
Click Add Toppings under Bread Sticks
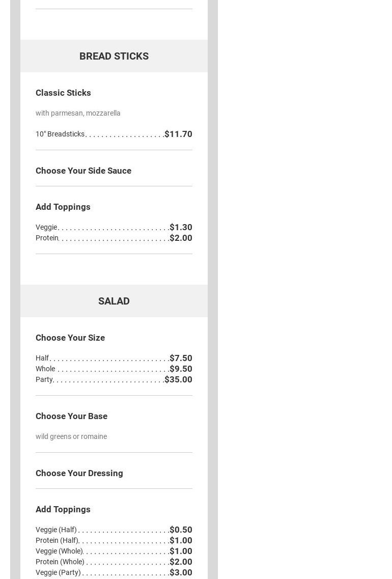[x=63, y=207]
